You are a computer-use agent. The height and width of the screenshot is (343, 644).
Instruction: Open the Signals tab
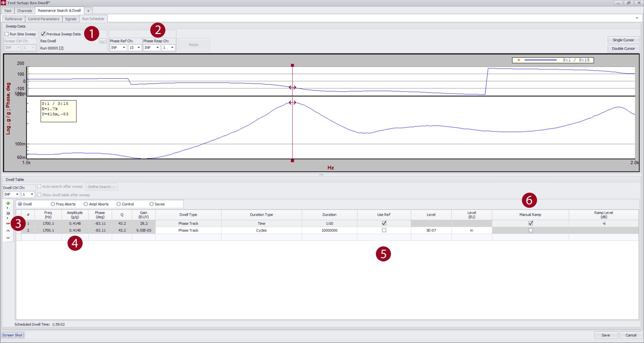point(71,19)
